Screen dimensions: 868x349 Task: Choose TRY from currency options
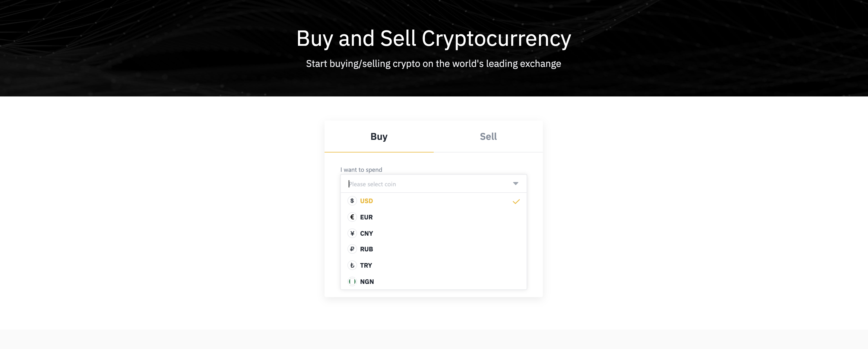tap(433, 265)
